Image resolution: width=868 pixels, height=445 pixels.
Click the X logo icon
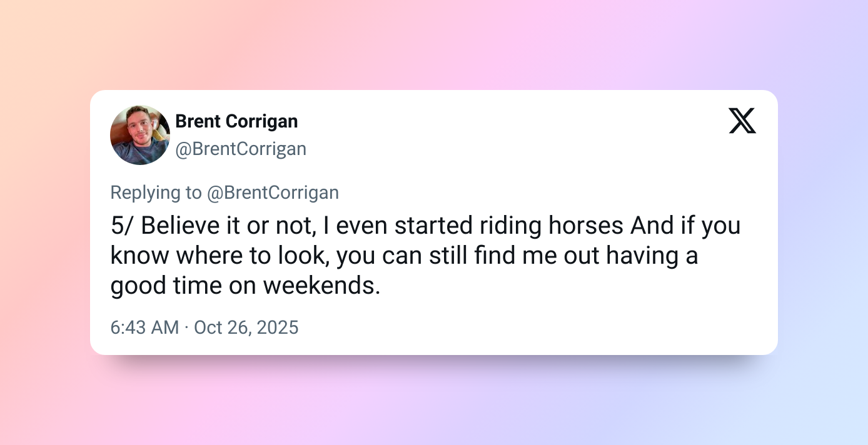point(742,121)
